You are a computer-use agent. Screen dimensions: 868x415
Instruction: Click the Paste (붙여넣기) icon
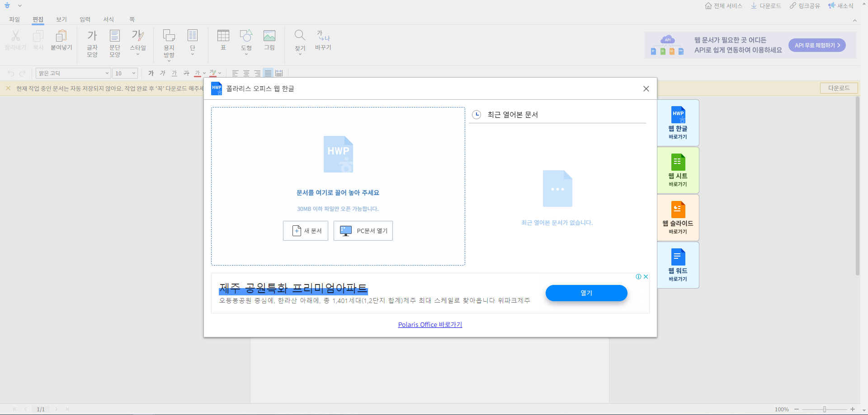61,40
